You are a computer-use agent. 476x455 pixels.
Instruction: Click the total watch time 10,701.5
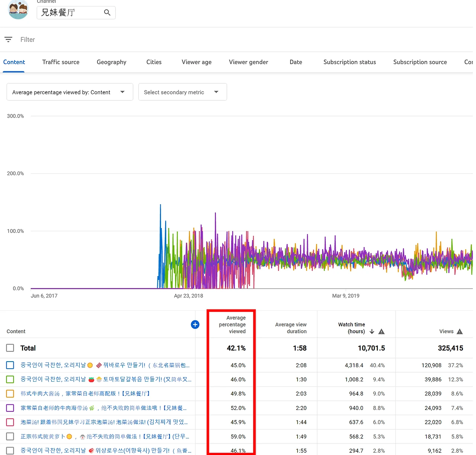pyautogui.click(x=371, y=348)
